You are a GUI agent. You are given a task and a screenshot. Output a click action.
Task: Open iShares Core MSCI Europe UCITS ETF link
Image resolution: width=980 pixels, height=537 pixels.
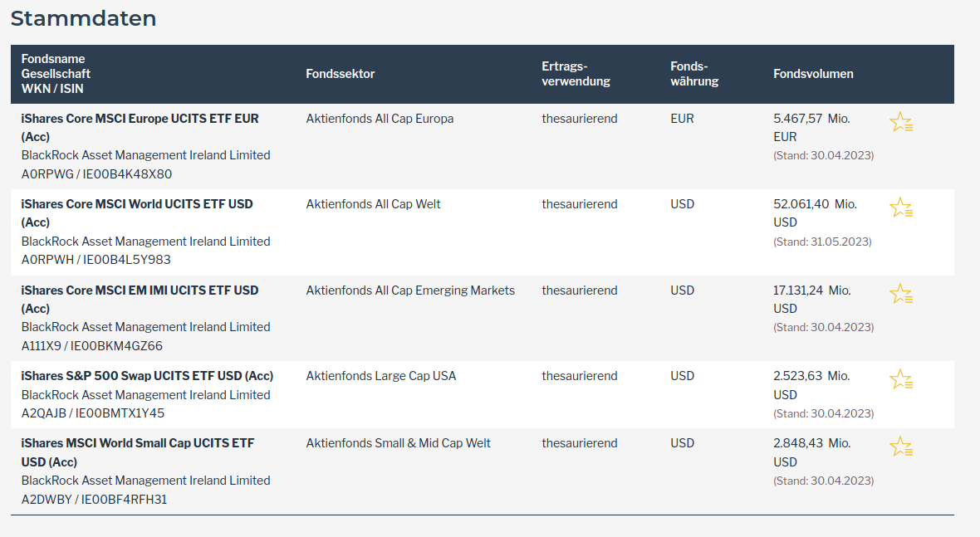[x=140, y=119]
